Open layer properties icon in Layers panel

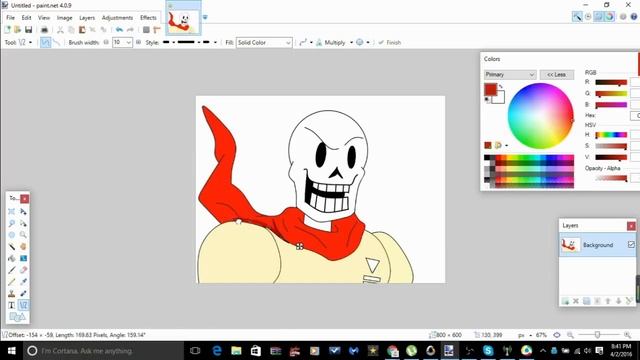coord(629,301)
